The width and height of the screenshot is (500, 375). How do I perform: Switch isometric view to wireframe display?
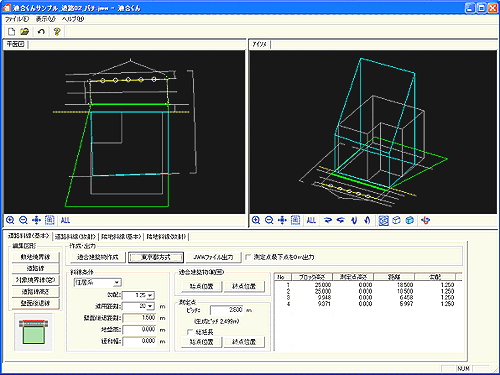[383, 220]
